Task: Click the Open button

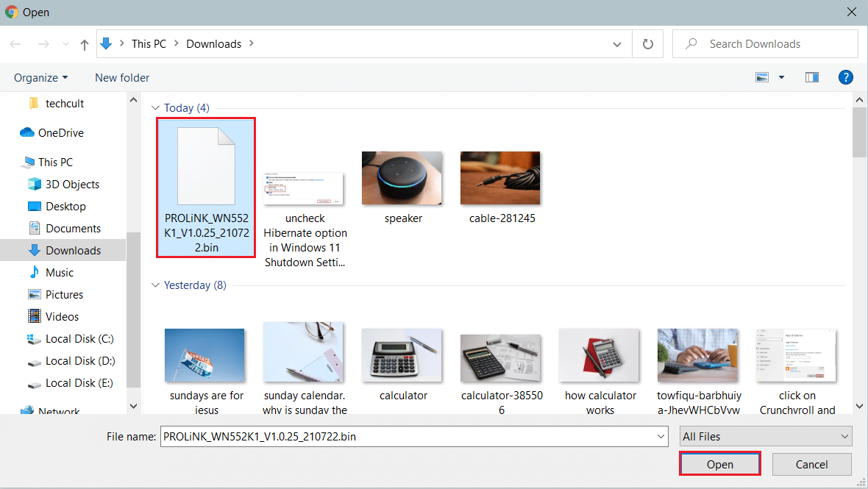Action: tap(719, 464)
